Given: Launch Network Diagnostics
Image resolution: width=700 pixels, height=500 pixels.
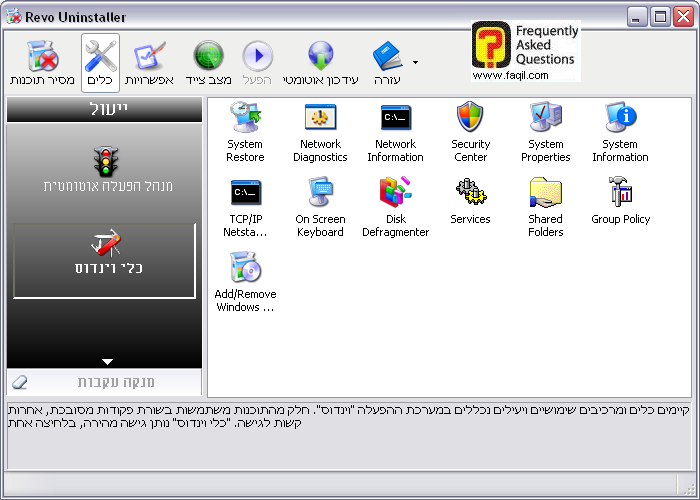Looking at the screenshot, I should pos(320,132).
